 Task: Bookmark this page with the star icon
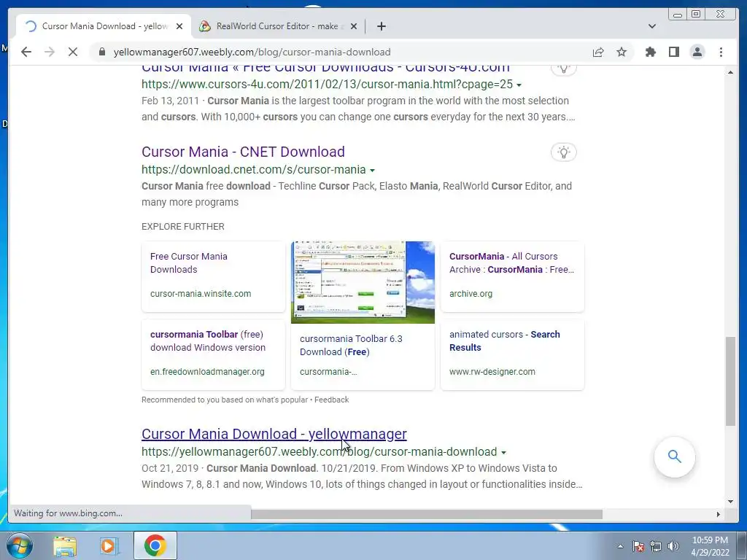click(x=622, y=52)
